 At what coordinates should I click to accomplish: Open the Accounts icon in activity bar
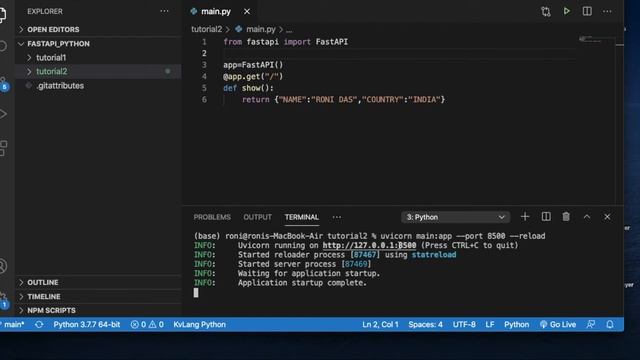(3, 266)
